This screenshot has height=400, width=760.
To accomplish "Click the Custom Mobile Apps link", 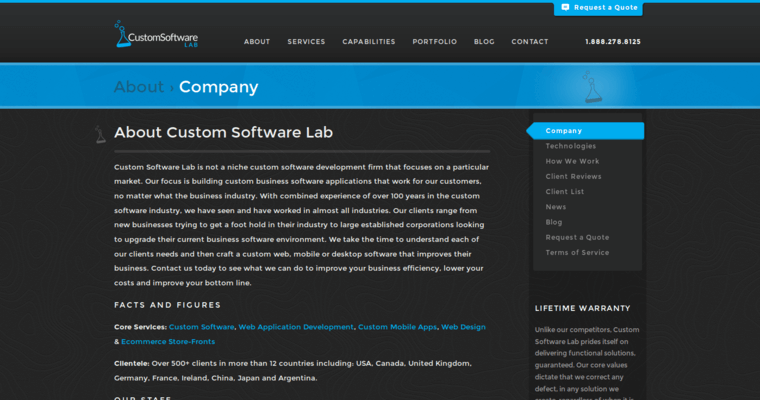I will point(397,327).
